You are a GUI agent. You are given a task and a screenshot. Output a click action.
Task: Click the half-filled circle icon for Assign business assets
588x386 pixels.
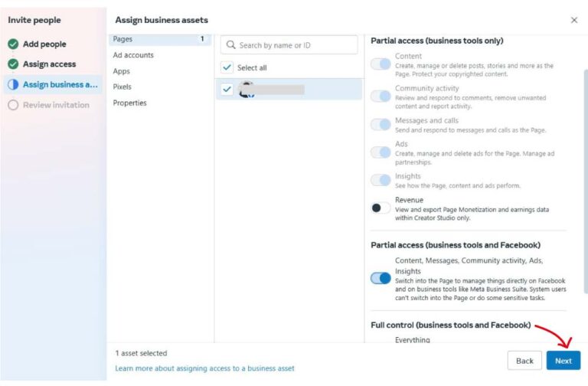13,84
